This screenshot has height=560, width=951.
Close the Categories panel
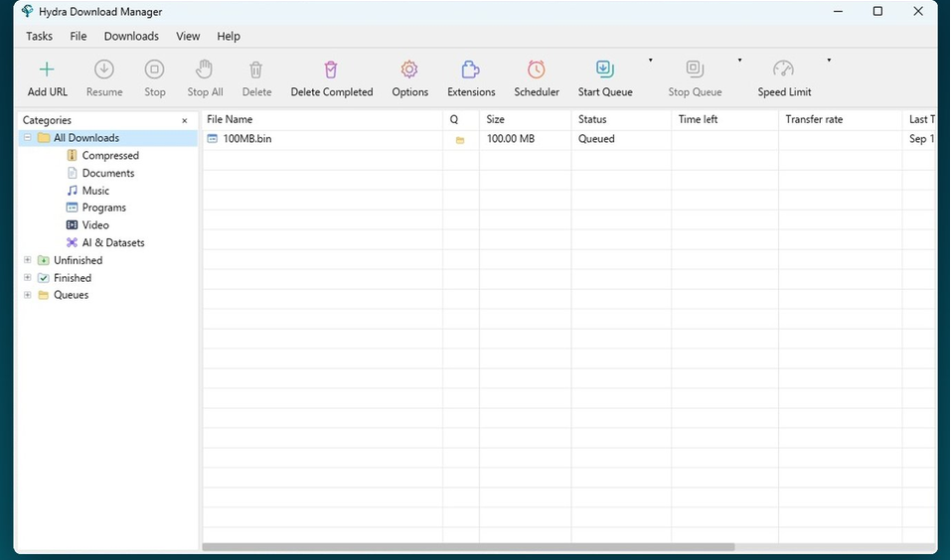tap(185, 120)
